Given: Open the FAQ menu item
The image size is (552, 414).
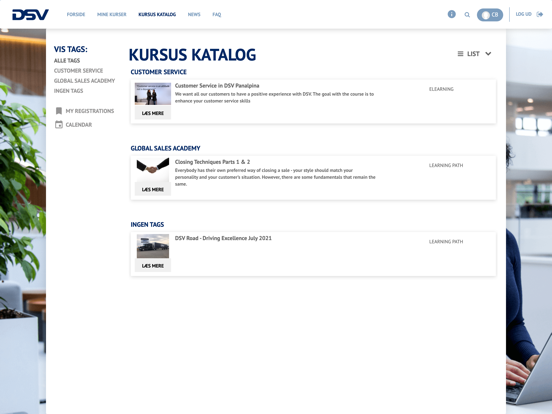Looking at the screenshot, I should coord(217,14).
